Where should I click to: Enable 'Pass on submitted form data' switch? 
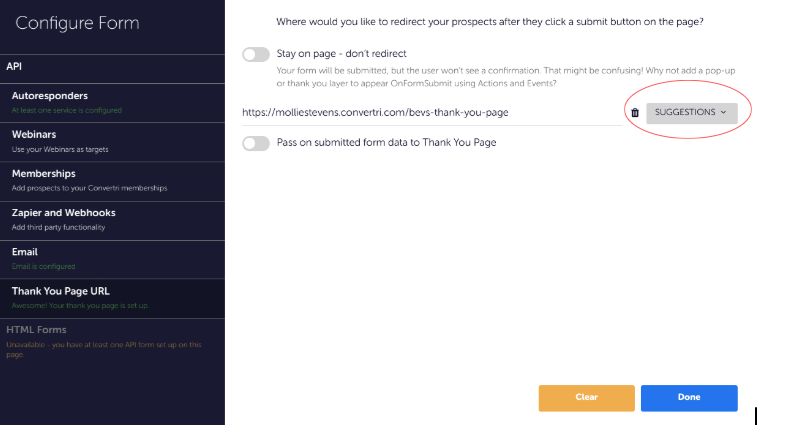256,143
